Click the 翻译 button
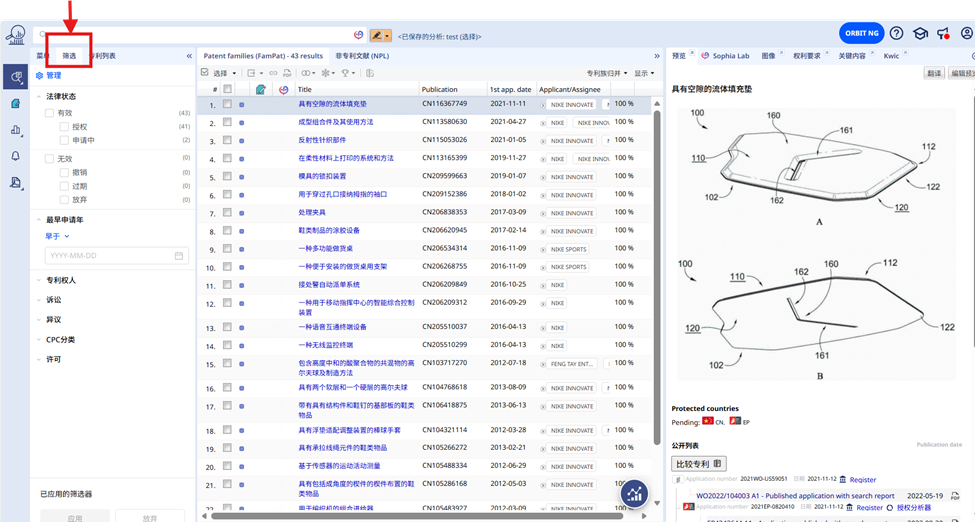This screenshot has width=975, height=522. point(934,73)
